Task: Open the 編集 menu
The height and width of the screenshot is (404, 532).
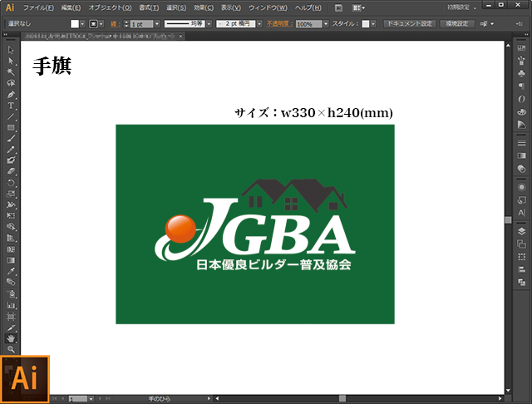Action: (x=71, y=7)
